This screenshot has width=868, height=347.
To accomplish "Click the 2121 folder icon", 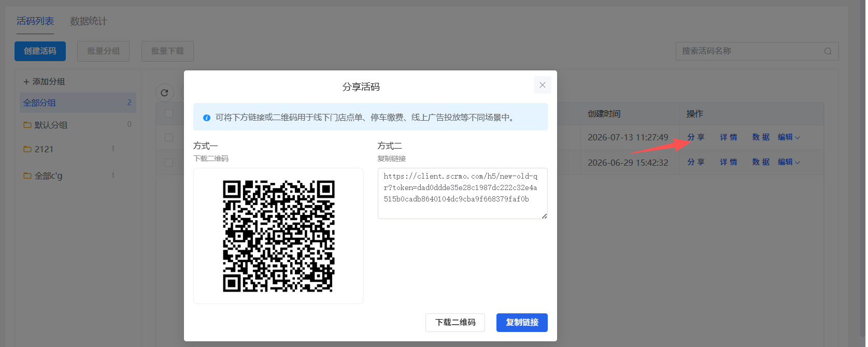I will pos(27,149).
